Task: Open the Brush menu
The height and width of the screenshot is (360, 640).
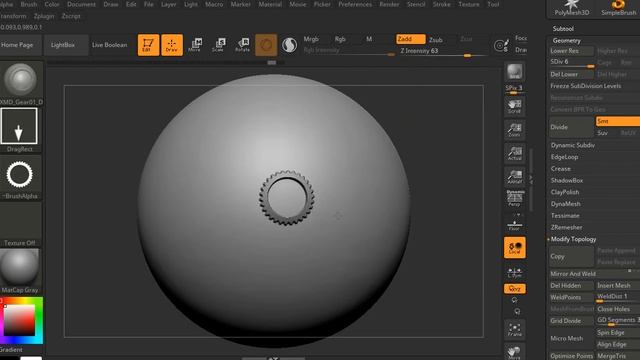Action: [x=29, y=4]
